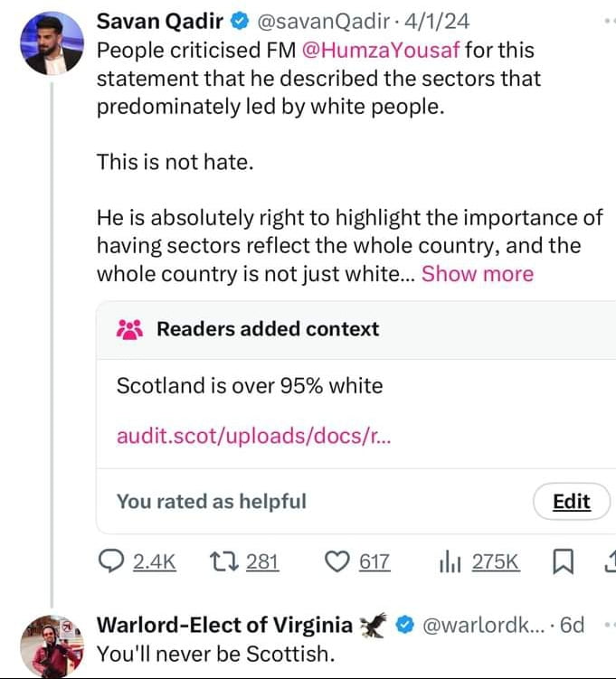Open the @savanQadir handle
This screenshot has width=616, height=679.
[316, 21]
